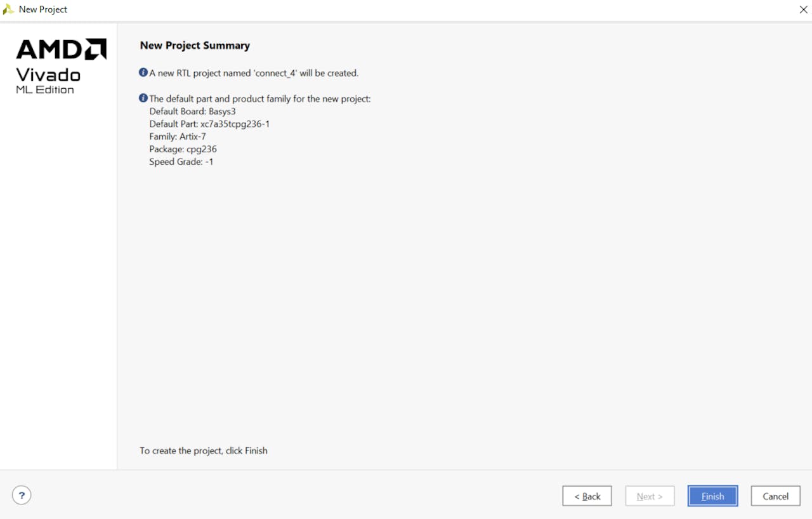Click the AMD logo in the sidebar
The height and width of the screenshot is (519, 812).
(61, 49)
